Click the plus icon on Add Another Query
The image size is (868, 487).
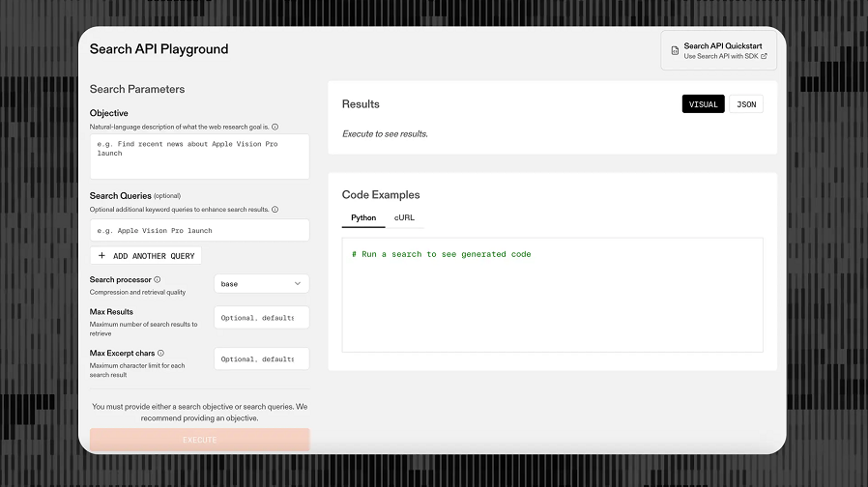101,256
